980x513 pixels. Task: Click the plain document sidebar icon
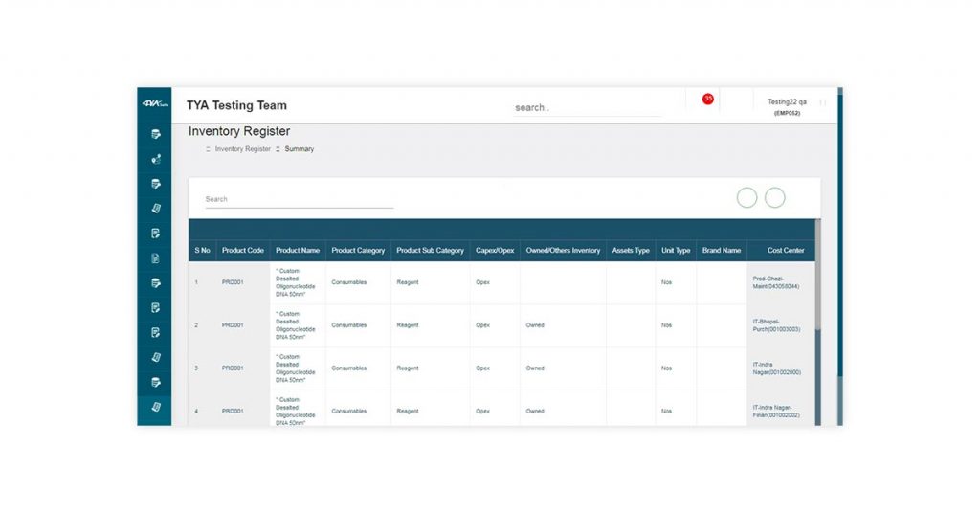[x=155, y=258]
